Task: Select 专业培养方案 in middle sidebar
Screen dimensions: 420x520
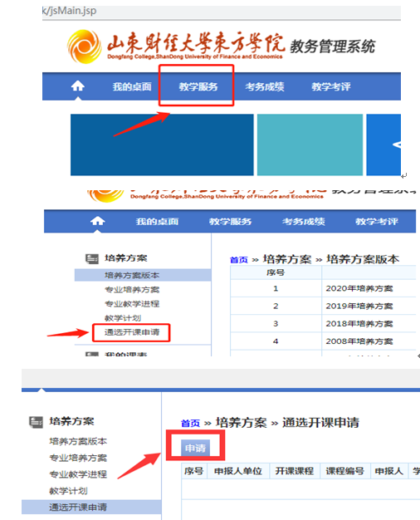Action: 132,290
